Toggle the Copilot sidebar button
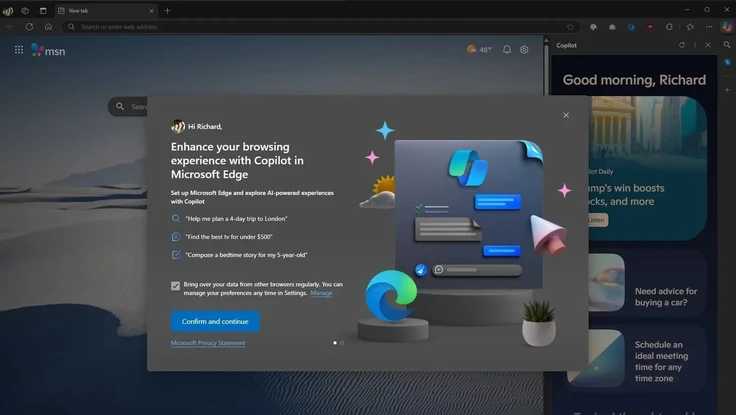Viewport: 736px width, 415px height. [727, 27]
